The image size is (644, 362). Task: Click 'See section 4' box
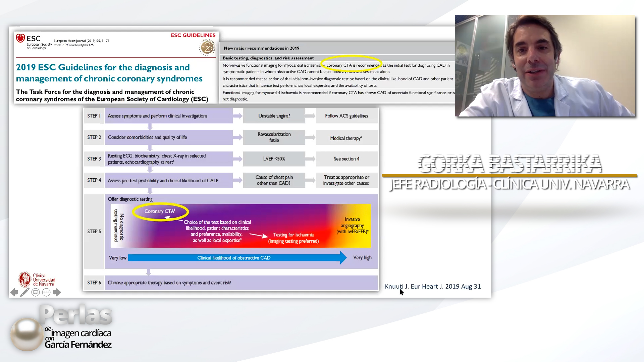[346, 159]
